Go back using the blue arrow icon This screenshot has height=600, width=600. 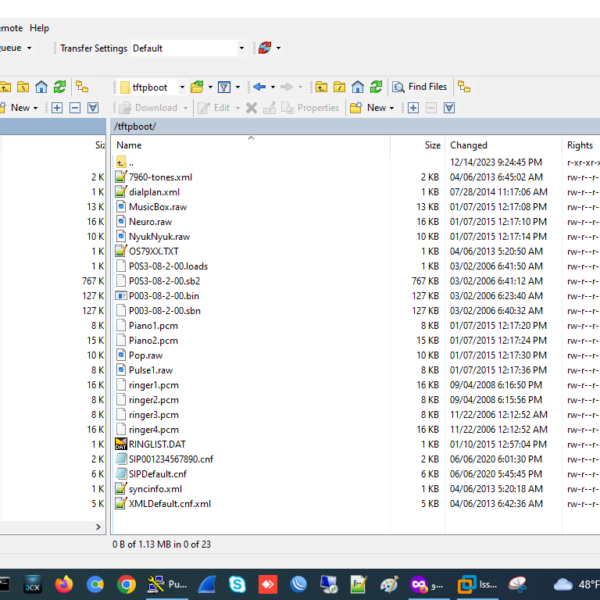(x=259, y=87)
